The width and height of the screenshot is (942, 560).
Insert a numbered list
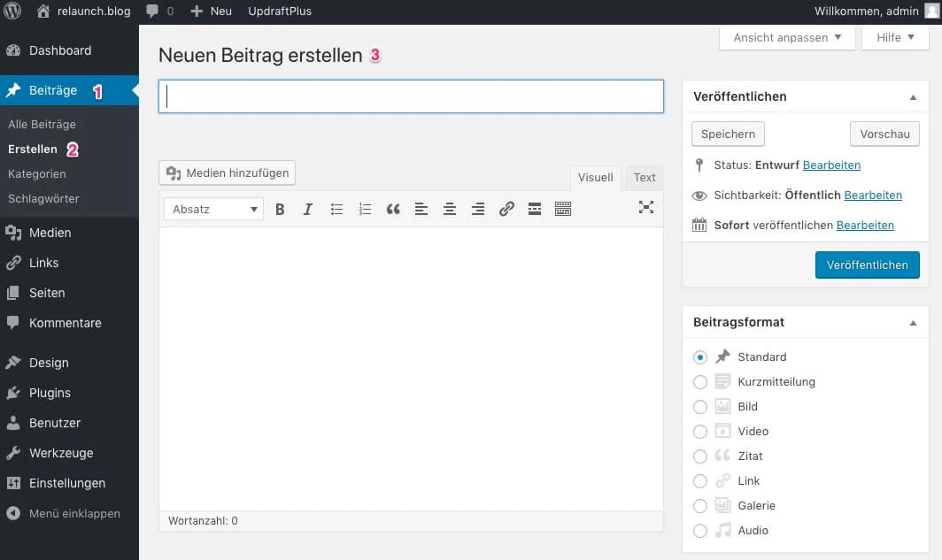click(x=365, y=209)
